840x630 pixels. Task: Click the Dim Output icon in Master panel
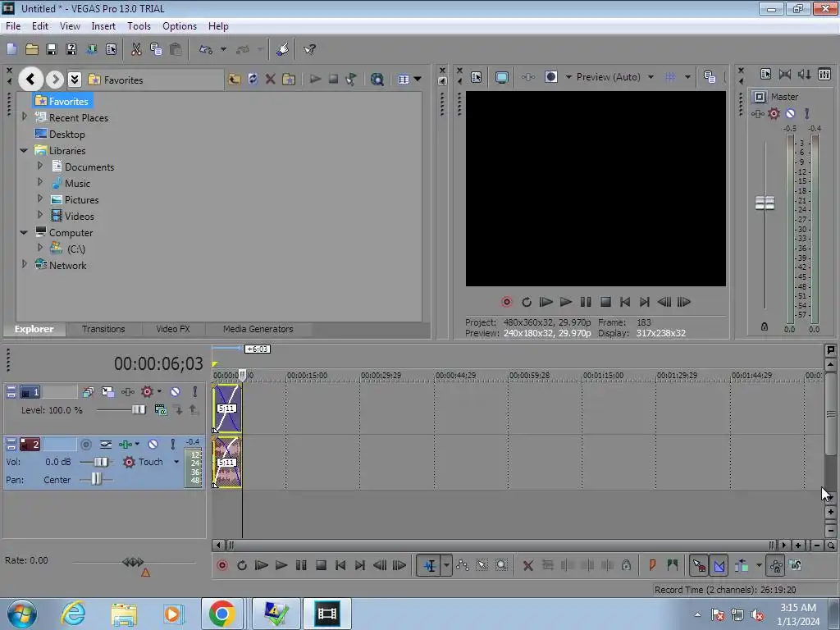(x=804, y=75)
